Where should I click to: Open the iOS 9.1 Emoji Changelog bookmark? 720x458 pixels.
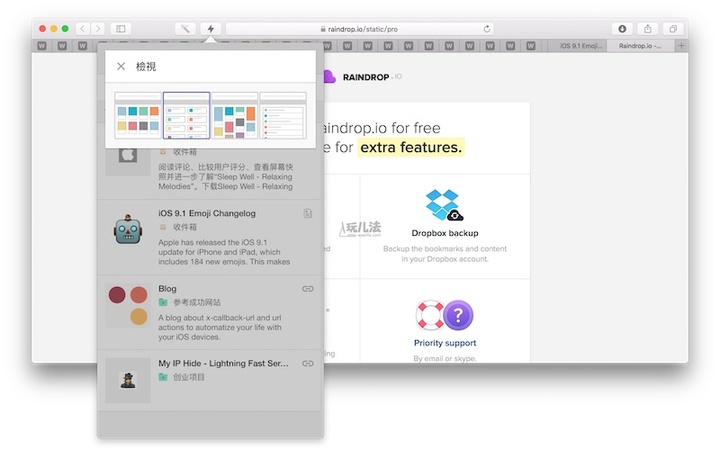point(207,213)
